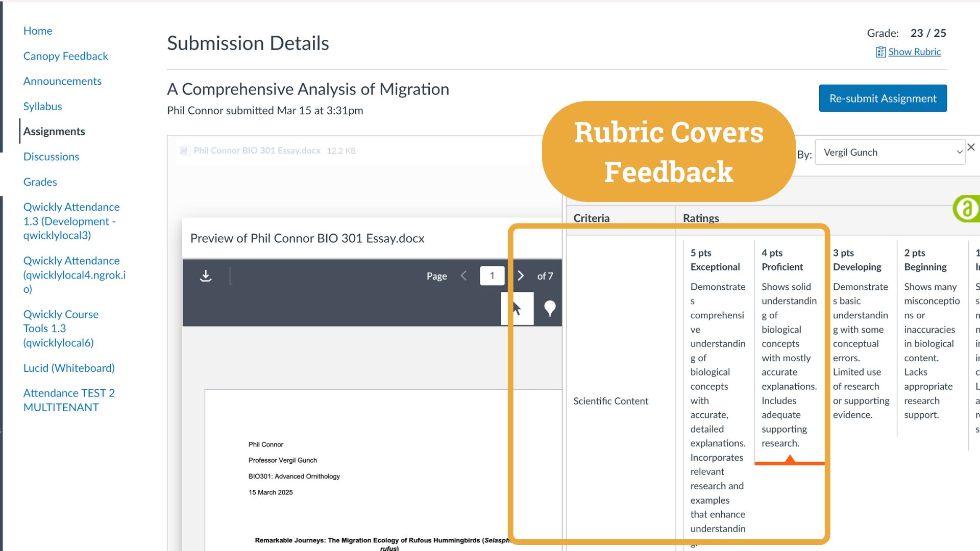Select the point annotation pin tool
The image size is (980, 551).
pyautogui.click(x=550, y=308)
